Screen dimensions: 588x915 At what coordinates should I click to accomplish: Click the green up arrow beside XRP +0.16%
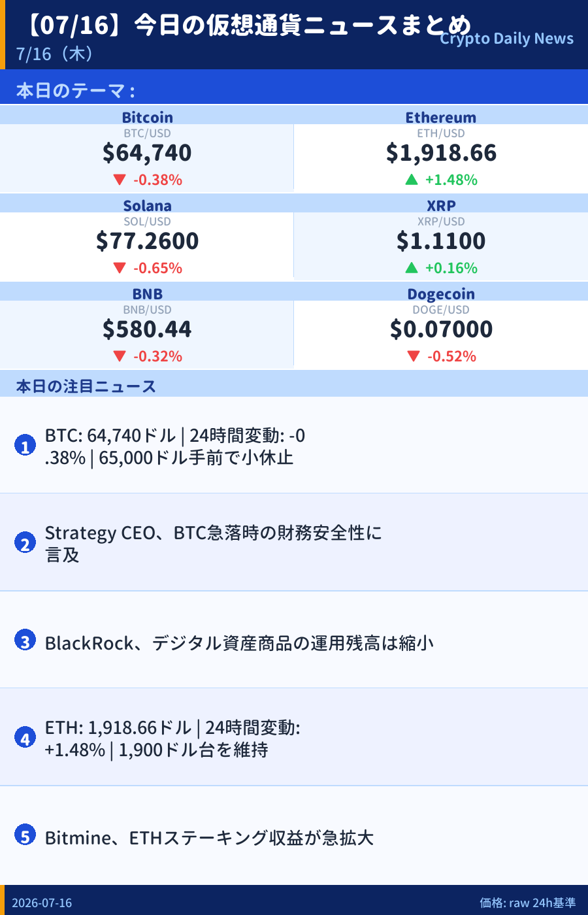tap(411, 267)
